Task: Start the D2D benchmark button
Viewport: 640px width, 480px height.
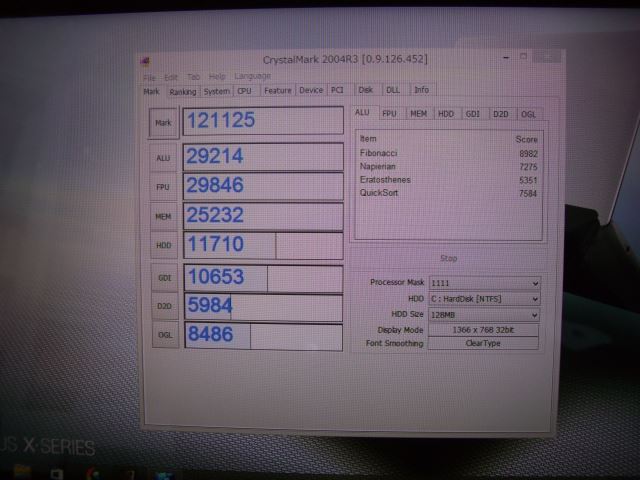Action: point(163,307)
